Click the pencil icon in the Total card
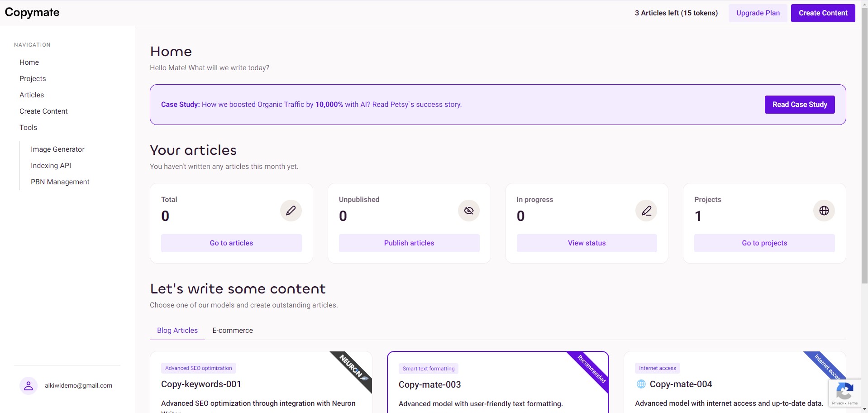This screenshot has width=868, height=413. pyautogui.click(x=291, y=211)
